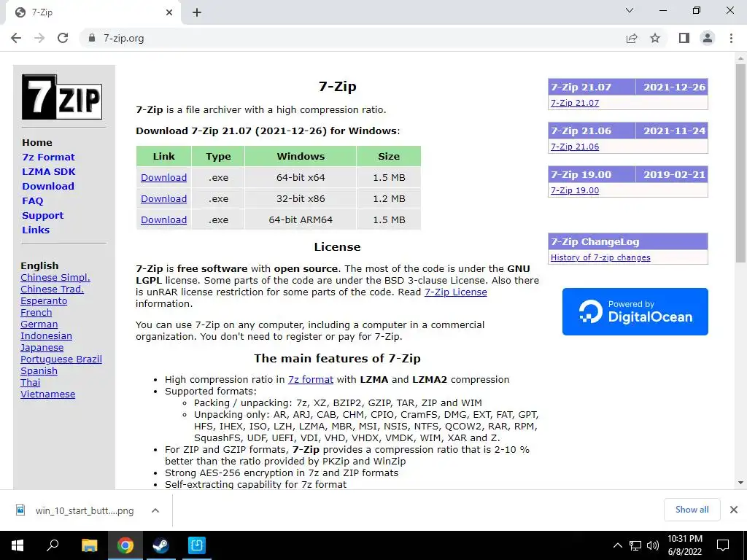Click the padlock site info icon
This screenshot has width=747, height=560.
[x=92, y=38]
